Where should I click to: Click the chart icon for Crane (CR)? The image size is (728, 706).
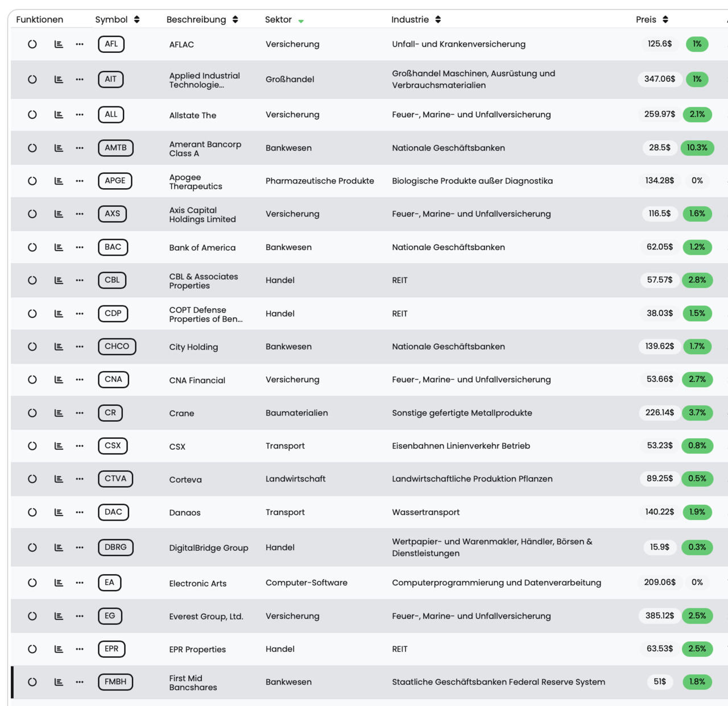pyautogui.click(x=59, y=413)
